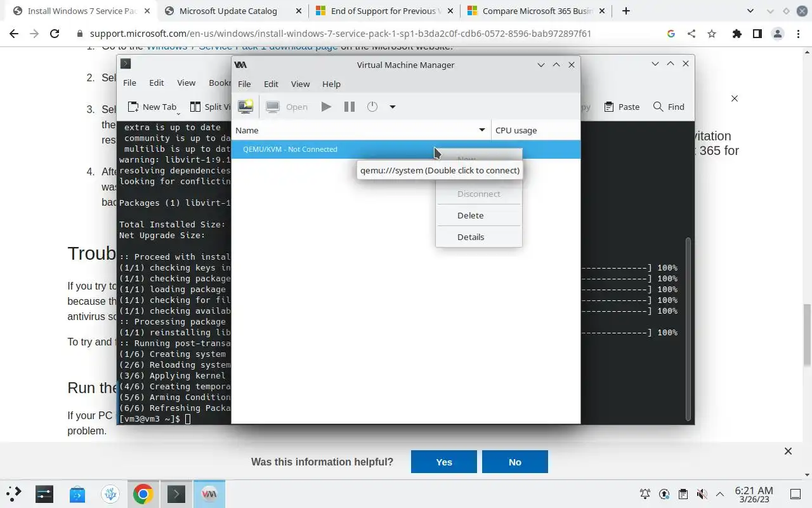
Task: Expand hidden system tray icons arrow
Action: point(720,494)
